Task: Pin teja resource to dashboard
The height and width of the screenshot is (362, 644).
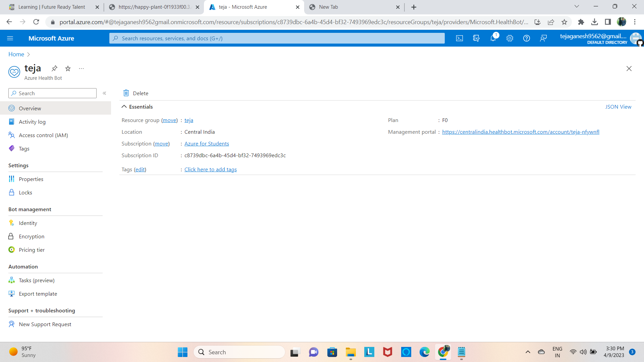Action: click(54, 68)
